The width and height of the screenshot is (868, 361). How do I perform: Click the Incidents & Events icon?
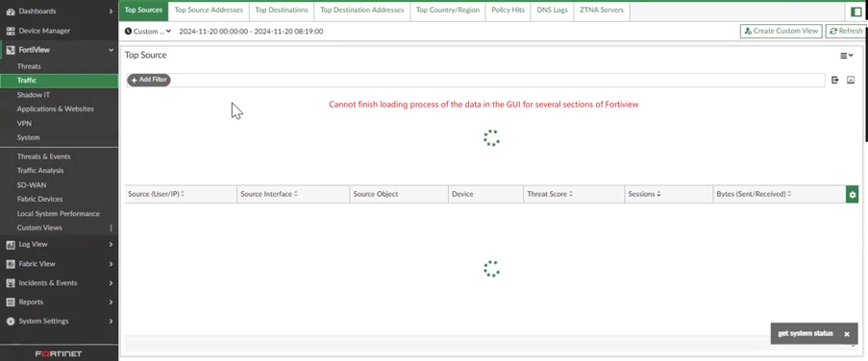[x=10, y=283]
